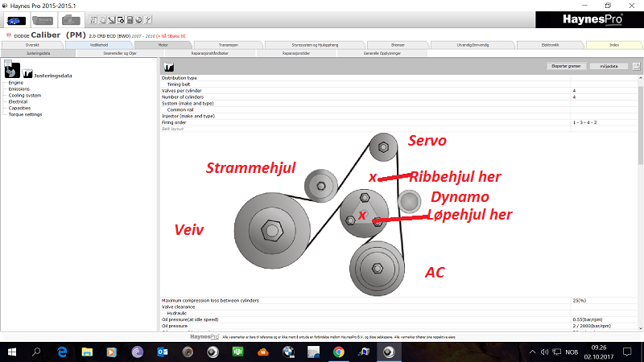Select Torque settings in the tree
Viewport: 644px width, 362px height.
click(25, 114)
